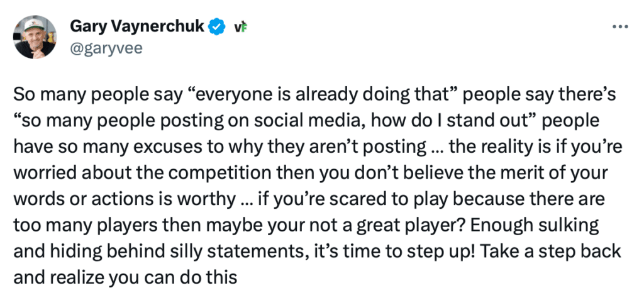This screenshot has height=300, width=644.
Task: Open the round profile avatar photo
Action: [35, 37]
